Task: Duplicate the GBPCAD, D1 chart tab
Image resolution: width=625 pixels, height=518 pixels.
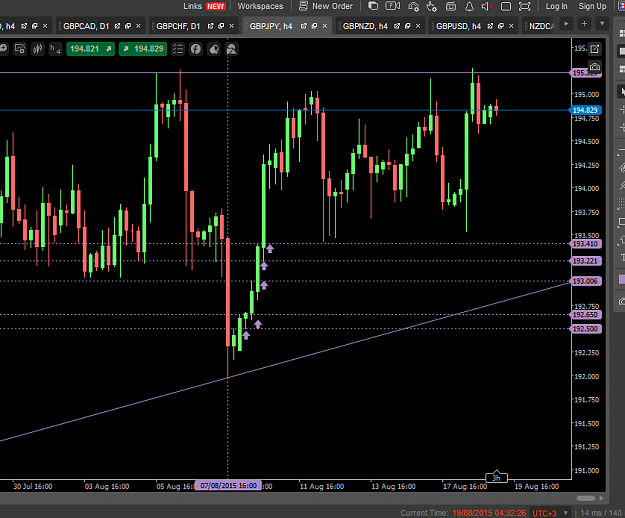Action: [128, 26]
